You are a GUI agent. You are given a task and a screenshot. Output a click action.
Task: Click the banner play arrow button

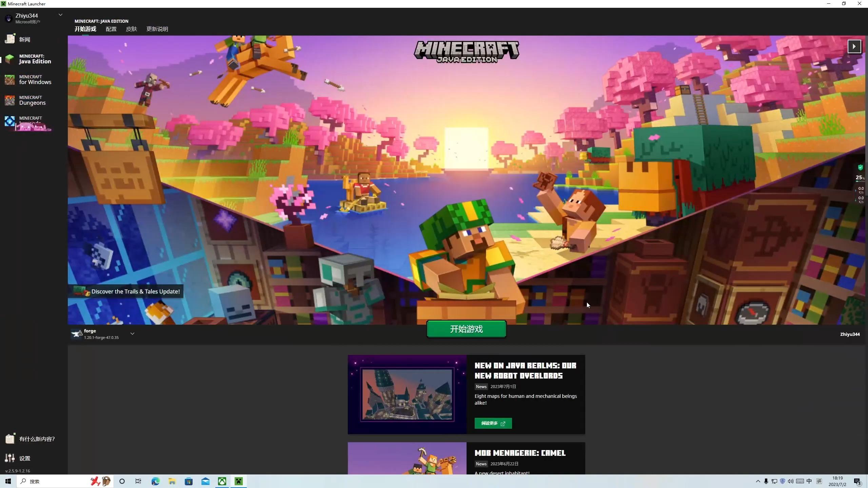point(854,46)
